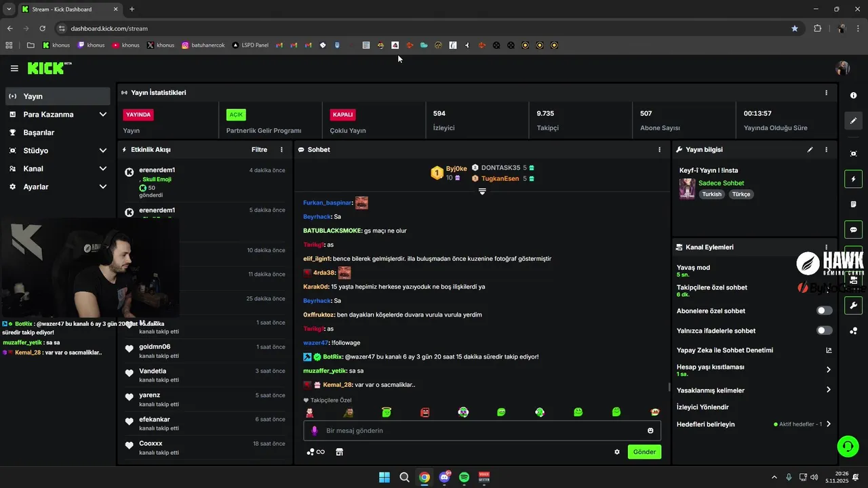This screenshot has width=868, height=488.
Task: Open the batuhanercok Instagram bookmark
Action: (x=203, y=45)
